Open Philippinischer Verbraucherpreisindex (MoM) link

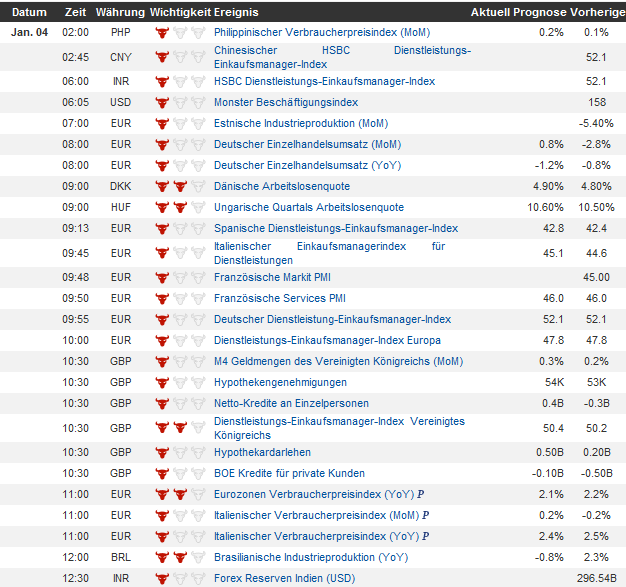pyautogui.click(x=322, y=32)
